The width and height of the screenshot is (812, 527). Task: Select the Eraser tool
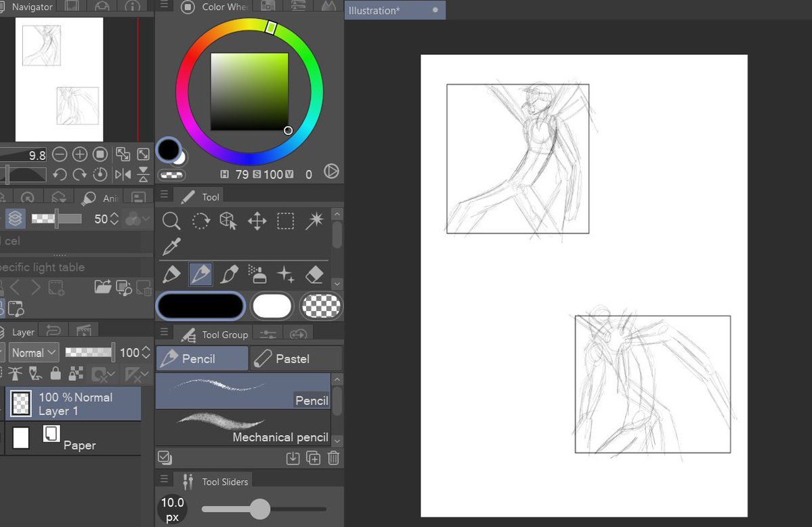[314, 274]
